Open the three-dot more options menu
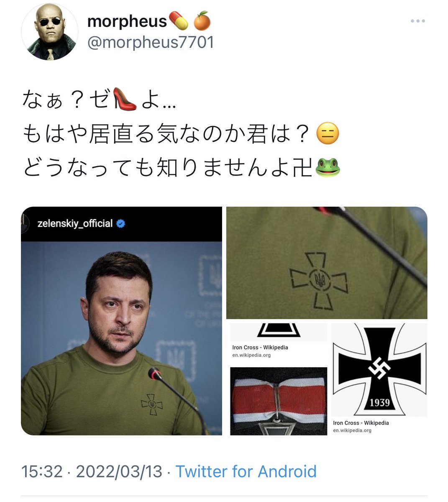The width and height of the screenshot is (448, 502). 417,21
